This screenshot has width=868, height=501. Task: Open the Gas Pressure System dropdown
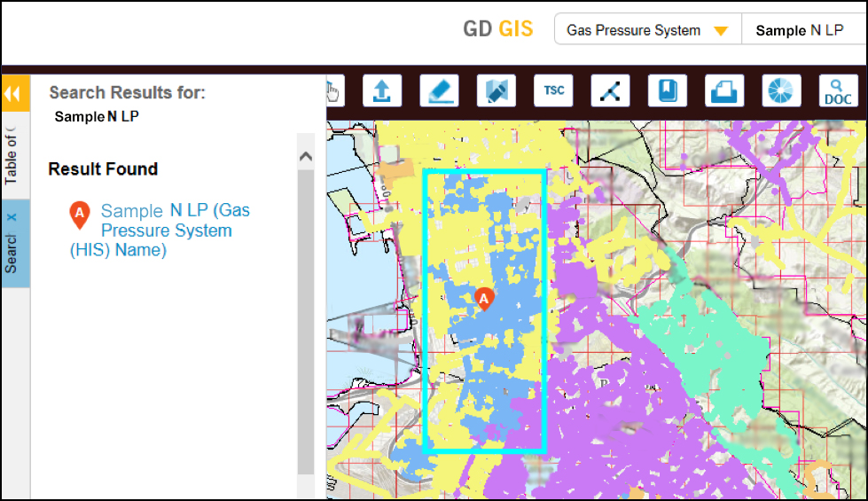pyautogui.click(x=647, y=30)
